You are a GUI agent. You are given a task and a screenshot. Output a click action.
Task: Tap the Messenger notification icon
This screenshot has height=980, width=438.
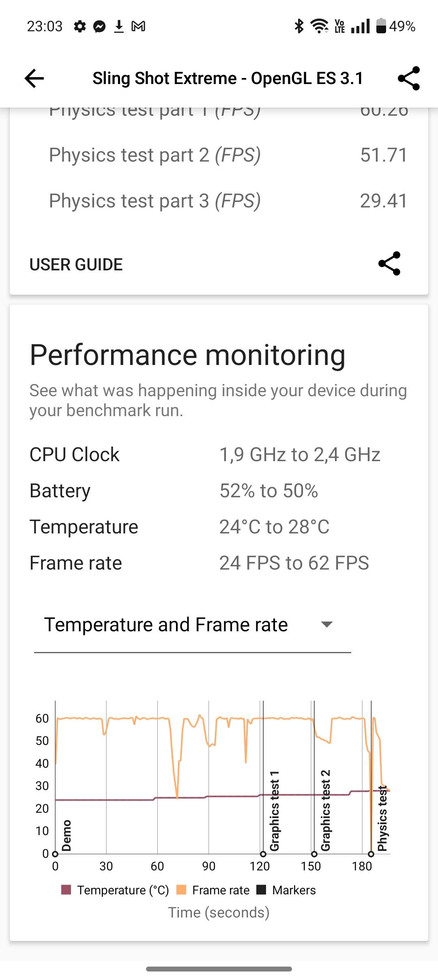pos(99,26)
